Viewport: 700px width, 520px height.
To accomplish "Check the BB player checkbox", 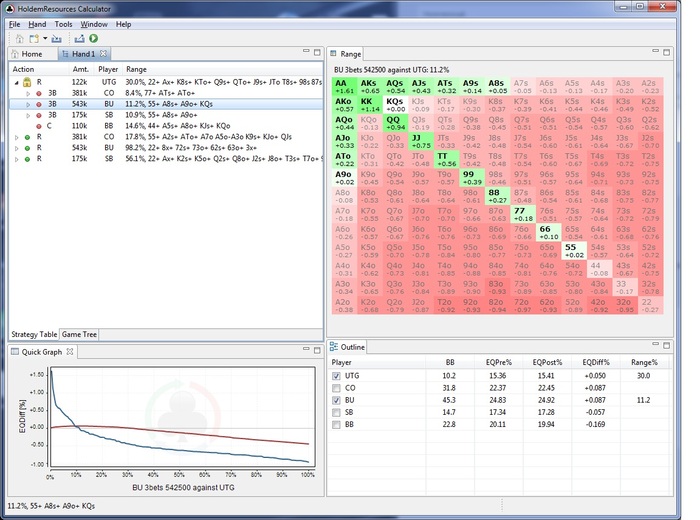I will tap(338, 424).
